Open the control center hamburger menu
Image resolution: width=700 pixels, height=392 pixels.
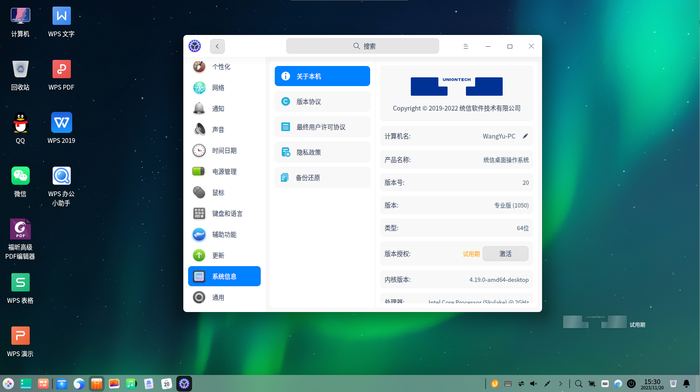[466, 46]
